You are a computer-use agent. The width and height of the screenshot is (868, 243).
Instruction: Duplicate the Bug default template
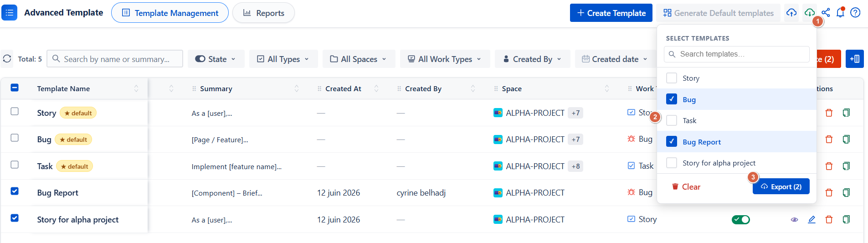coord(846,139)
